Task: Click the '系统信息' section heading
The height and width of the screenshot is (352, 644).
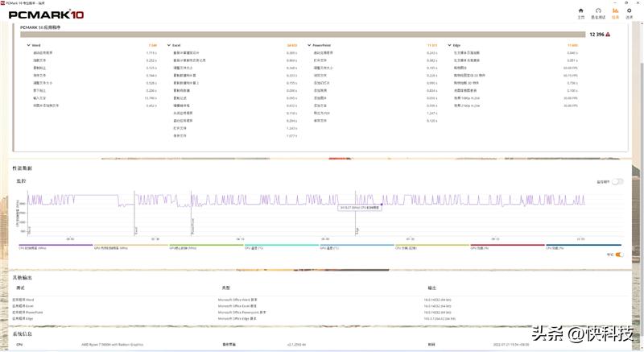Action: tap(23, 334)
